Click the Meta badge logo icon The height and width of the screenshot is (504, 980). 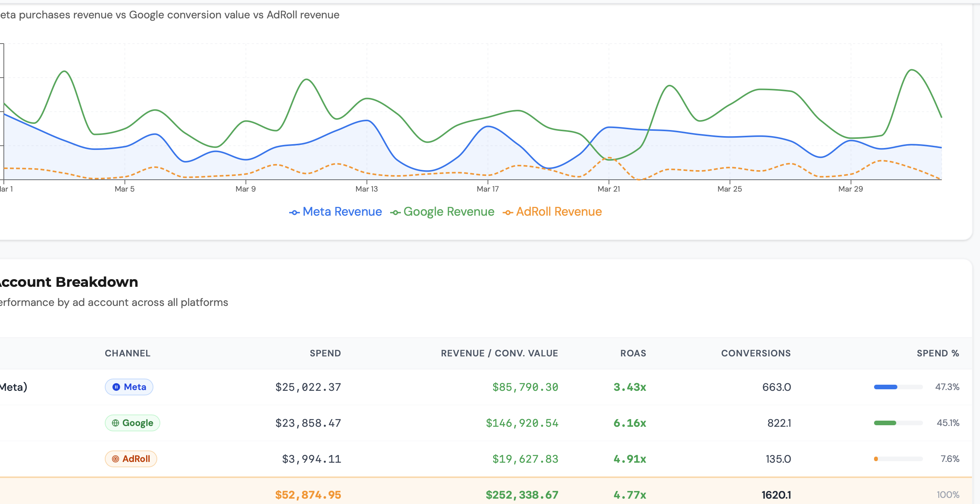click(116, 387)
